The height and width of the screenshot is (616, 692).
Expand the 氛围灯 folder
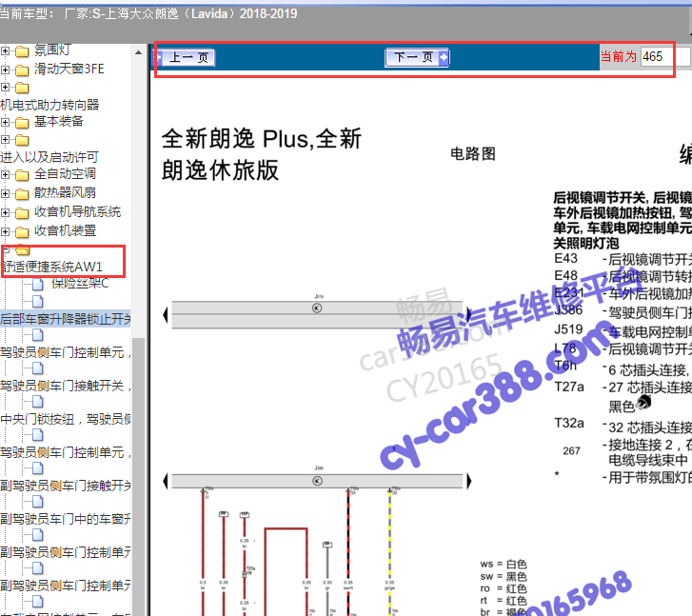pos(5,50)
